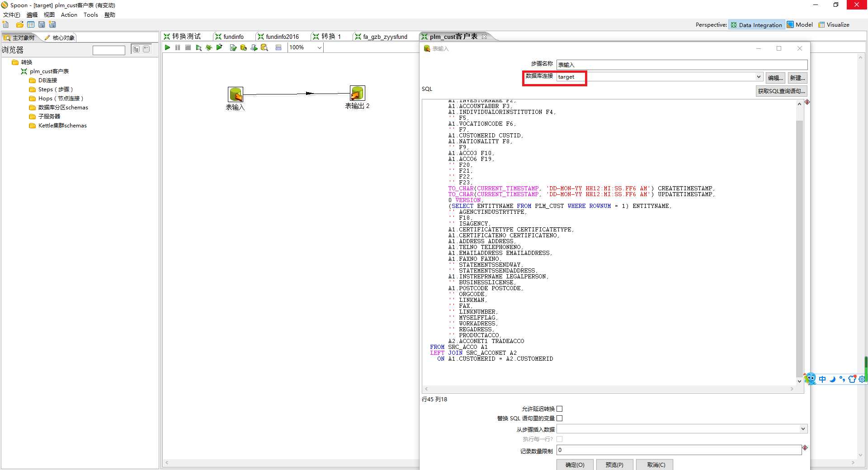
Task: Select plm_cust客户表 in the tree
Action: [x=49, y=71]
